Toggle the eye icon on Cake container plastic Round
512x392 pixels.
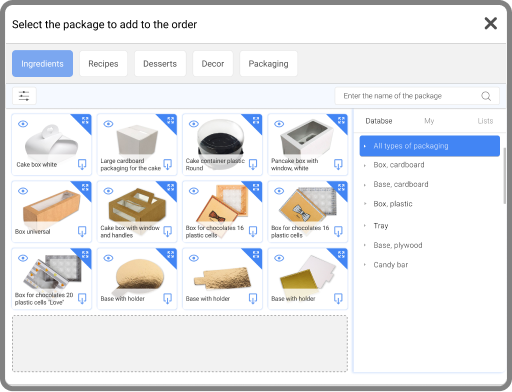(194, 124)
